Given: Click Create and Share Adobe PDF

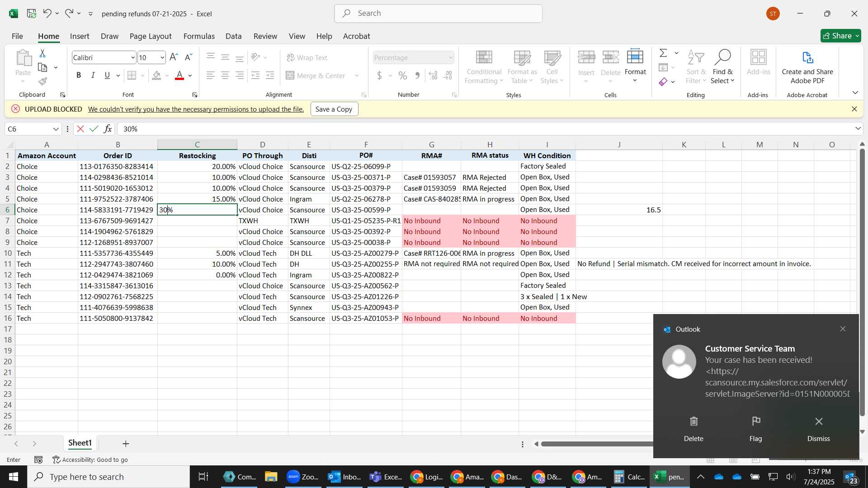Looking at the screenshot, I should (x=807, y=67).
